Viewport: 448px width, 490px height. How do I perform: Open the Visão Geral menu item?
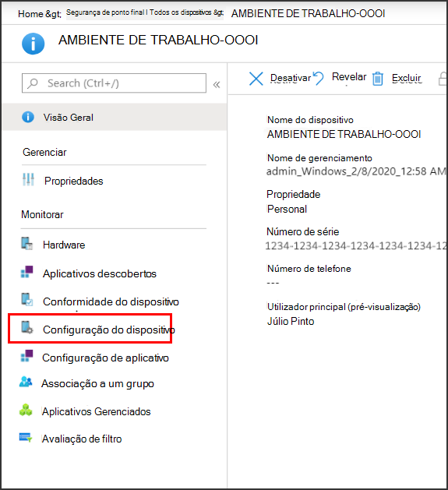[x=114, y=117]
